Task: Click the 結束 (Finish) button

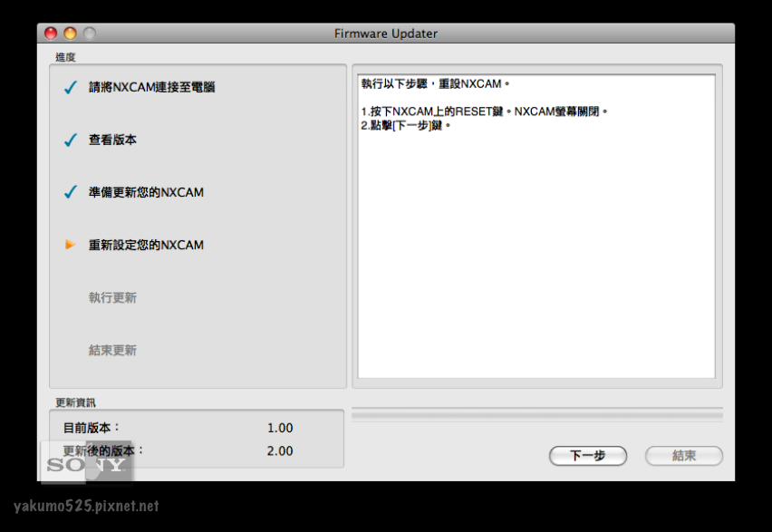Action: point(684,456)
